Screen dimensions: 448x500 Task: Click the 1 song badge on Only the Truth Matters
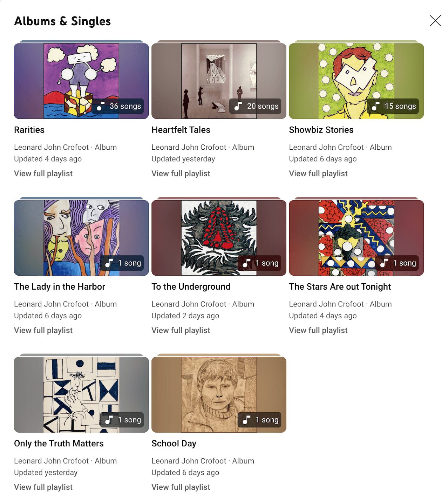click(122, 419)
